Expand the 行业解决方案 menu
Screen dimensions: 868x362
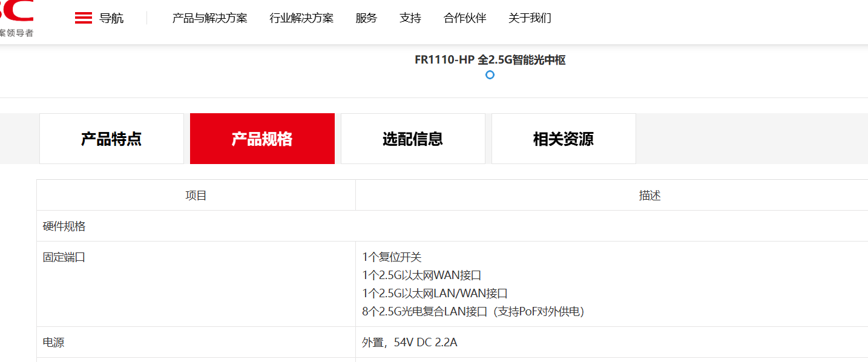point(301,18)
